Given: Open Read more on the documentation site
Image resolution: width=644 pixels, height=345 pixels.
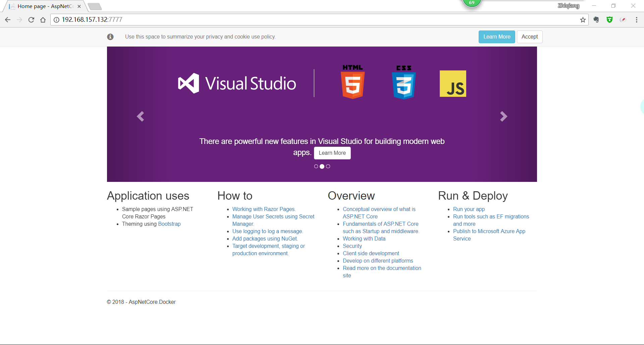Looking at the screenshot, I should pyautogui.click(x=382, y=272).
